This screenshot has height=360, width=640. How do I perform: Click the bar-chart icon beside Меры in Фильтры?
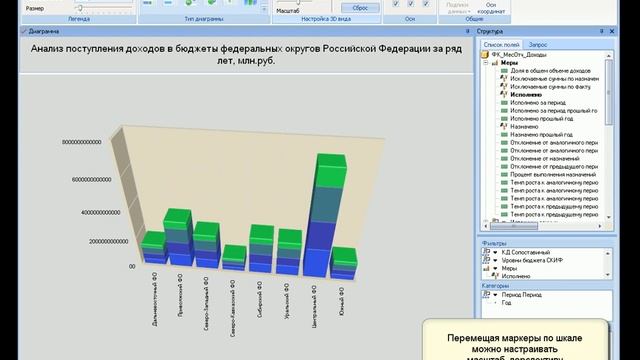pyautogui.click(x=486, y=268)
